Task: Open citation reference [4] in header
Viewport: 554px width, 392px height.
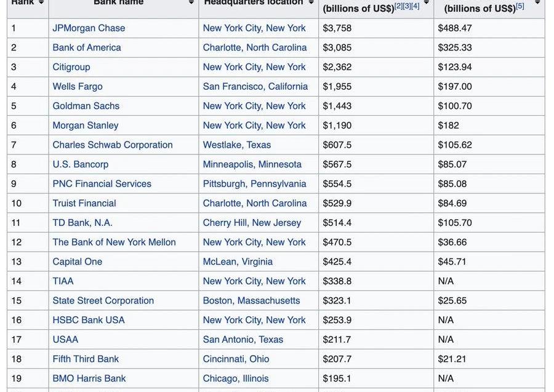Action: coord(415,6)
